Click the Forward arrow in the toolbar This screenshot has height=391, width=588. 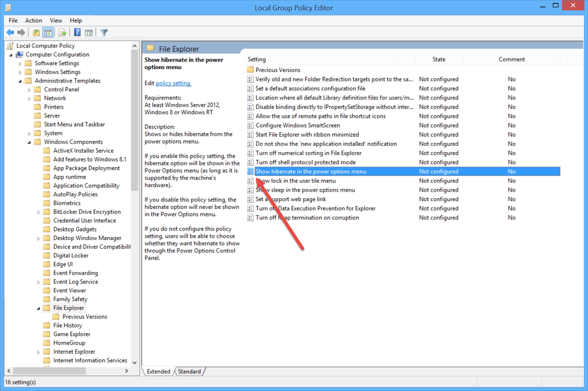21,33
